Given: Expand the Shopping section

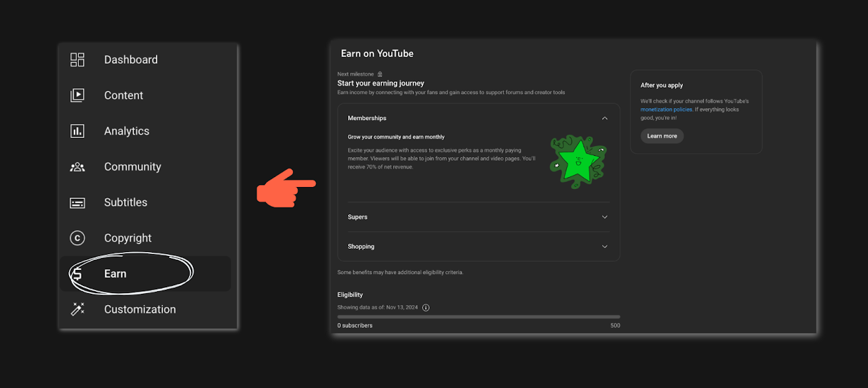Looking at the screenshot, I should click(604, 246).
